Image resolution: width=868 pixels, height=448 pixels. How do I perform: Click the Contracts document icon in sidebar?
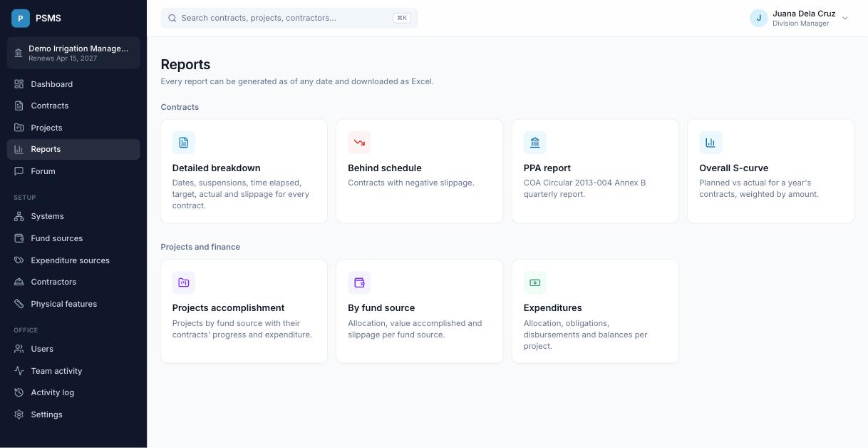pos(19,106)
